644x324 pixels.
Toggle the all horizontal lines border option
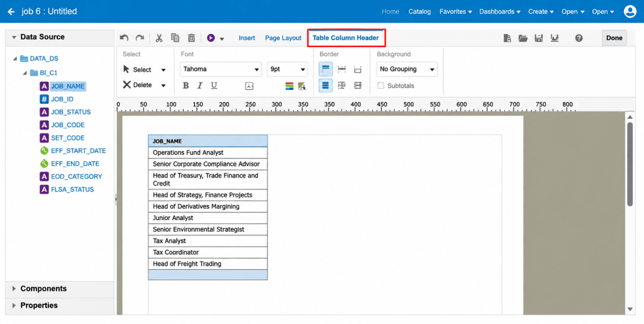326,86
